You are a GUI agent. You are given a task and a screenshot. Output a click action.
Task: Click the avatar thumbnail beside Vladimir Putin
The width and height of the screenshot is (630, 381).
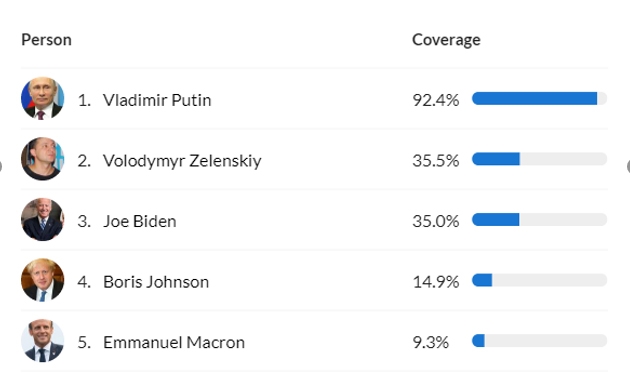43,98
